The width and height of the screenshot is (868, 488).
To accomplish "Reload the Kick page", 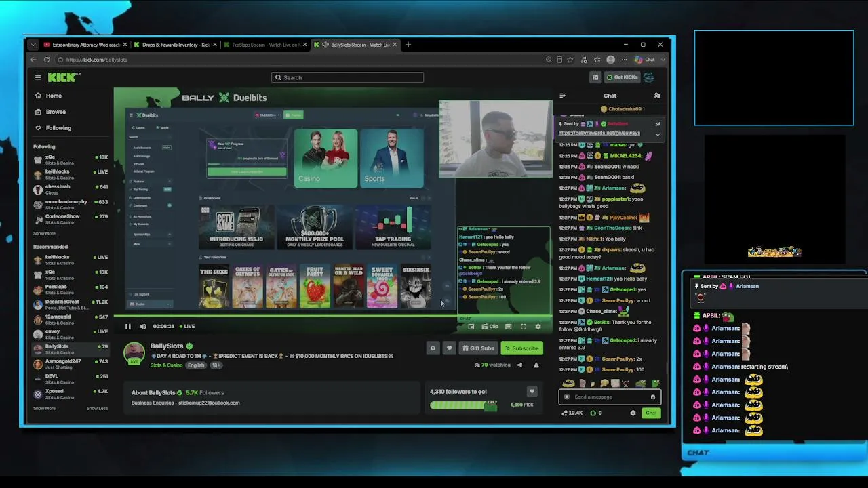I will tap(47, 60).
